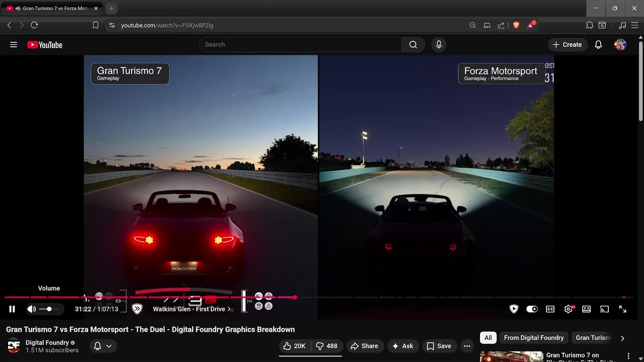Click the Digital Foundry channel avatar

pyautogui.click(x=14, y=346)
